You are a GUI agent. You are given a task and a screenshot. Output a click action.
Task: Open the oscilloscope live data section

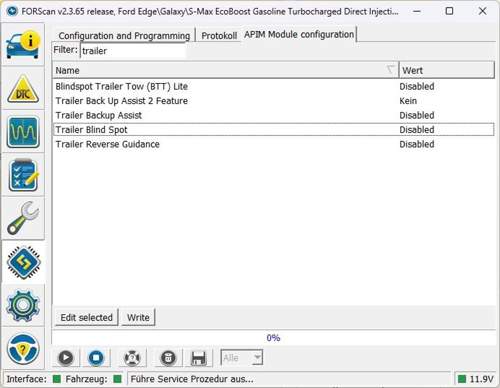coord(23,132)
